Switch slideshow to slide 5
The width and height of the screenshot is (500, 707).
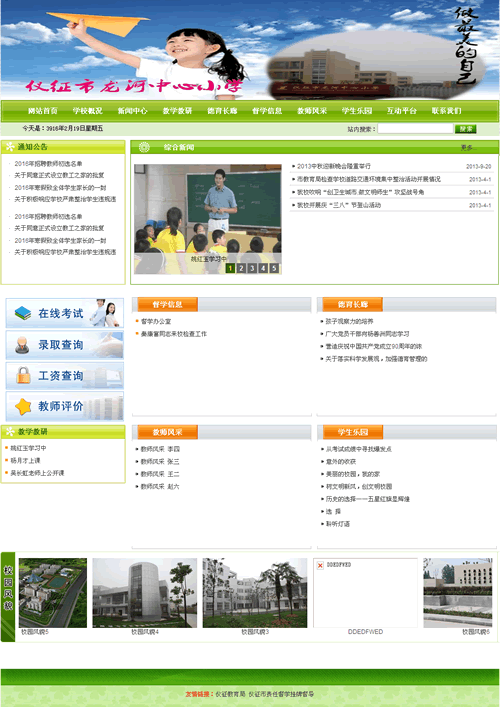[274, 268]
